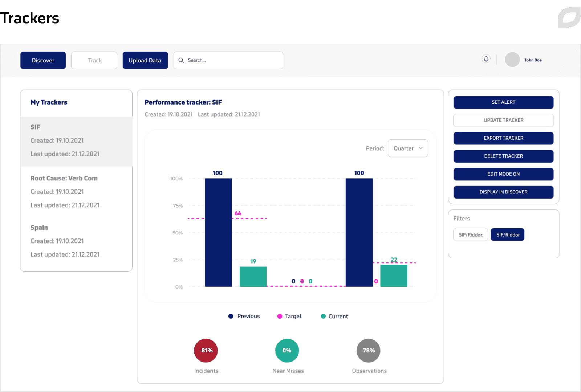Screen dimensions: 581x392
Task: Click the Filters heading
Action: pos(462,219)
